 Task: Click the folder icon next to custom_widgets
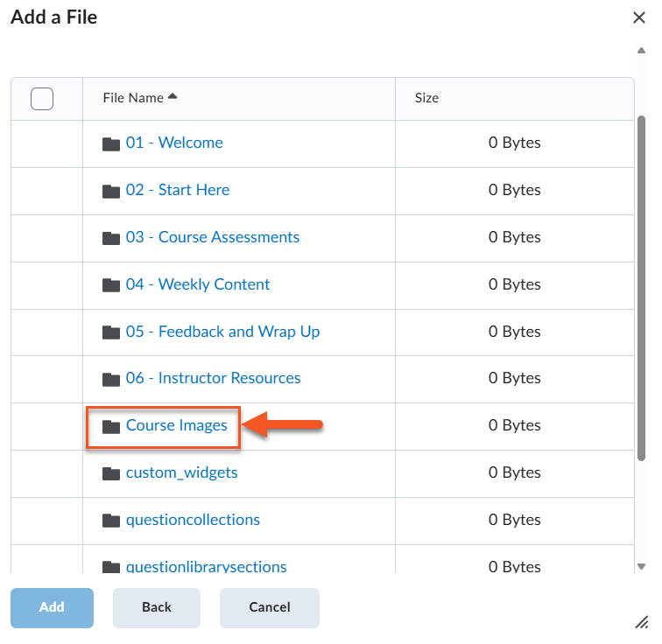pyautogui.click(x=110, y=474)
